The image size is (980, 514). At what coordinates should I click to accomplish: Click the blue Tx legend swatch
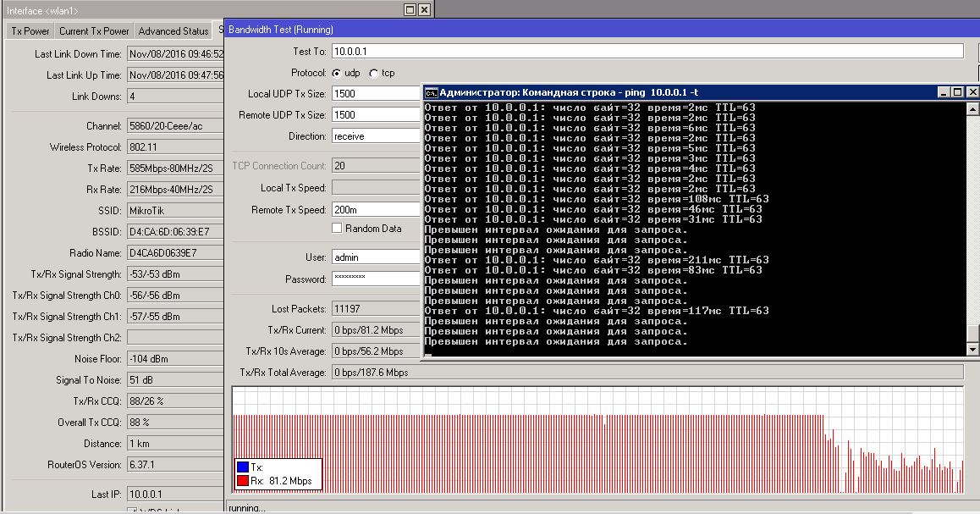pyautogui.click(x=242, y=467)
